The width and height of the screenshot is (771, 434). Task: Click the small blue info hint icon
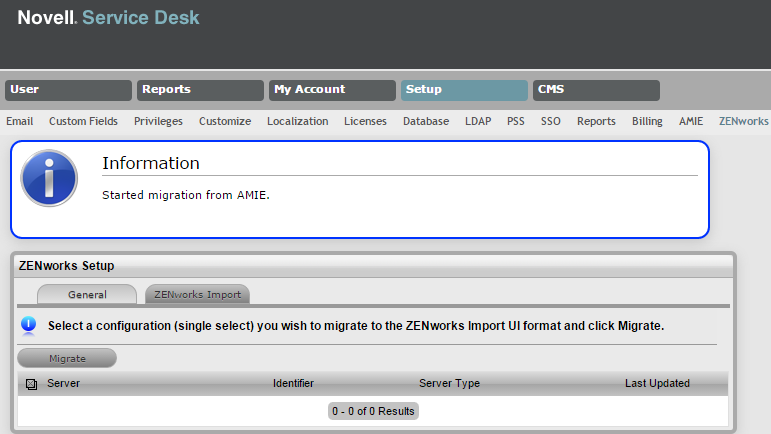[x=29, y=325]
